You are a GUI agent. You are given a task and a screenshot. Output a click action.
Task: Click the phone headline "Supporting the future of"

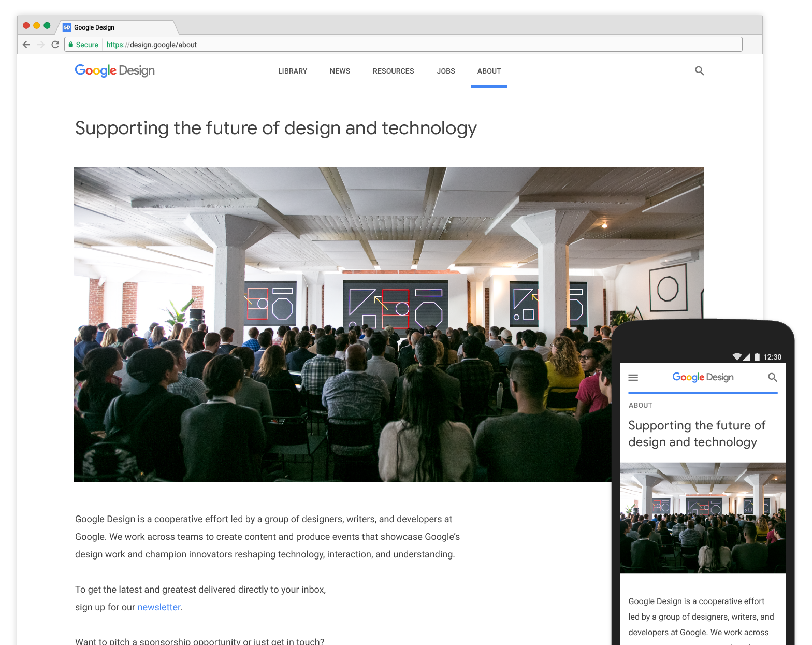click(x=697, y=425)
